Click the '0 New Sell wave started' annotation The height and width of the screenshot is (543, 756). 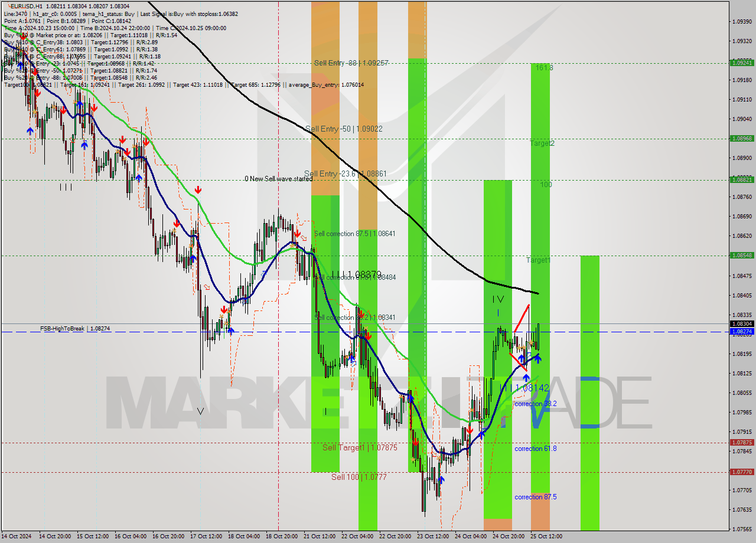coord(279,179)
